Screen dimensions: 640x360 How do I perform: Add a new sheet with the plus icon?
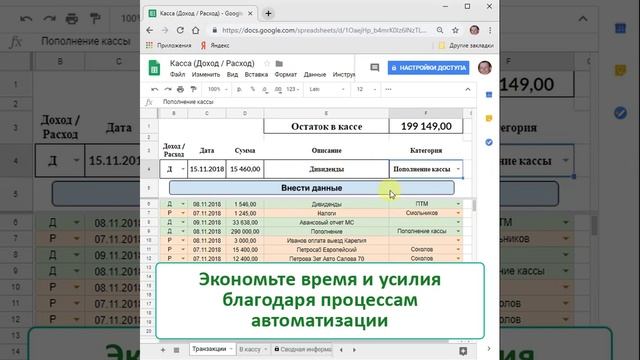coord(163,350)
